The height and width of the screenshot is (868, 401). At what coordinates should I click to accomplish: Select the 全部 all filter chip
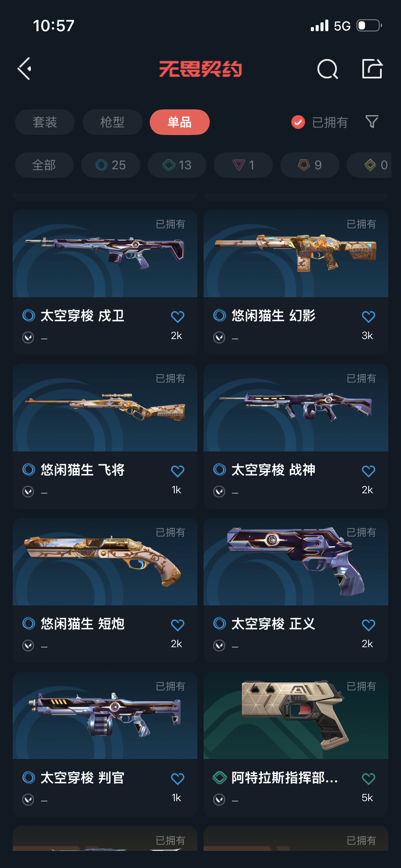44,165
